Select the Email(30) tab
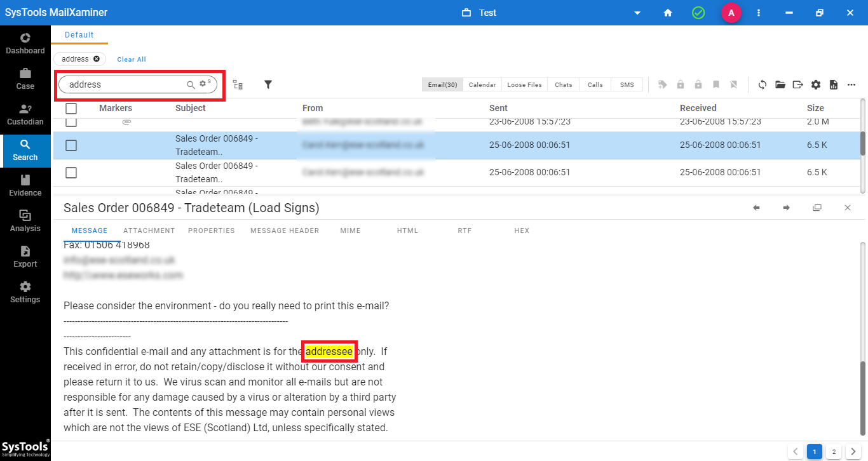 [x=442, y=84]
